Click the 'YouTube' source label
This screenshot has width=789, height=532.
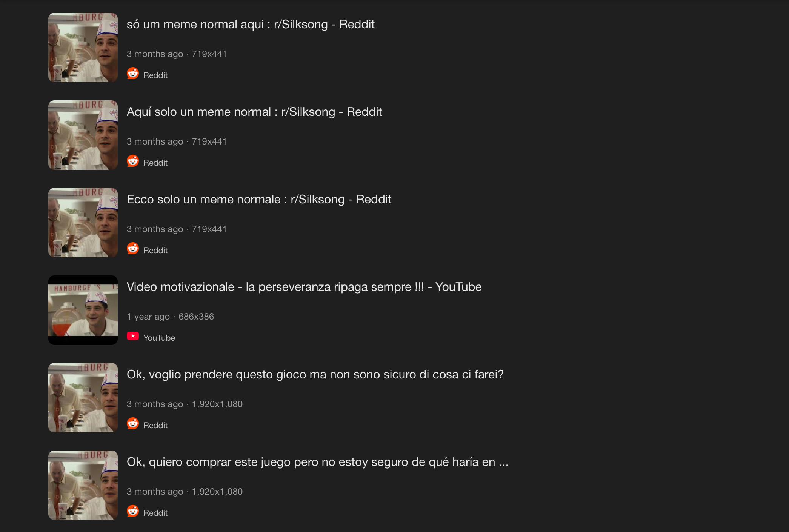[x=159, y=338]
